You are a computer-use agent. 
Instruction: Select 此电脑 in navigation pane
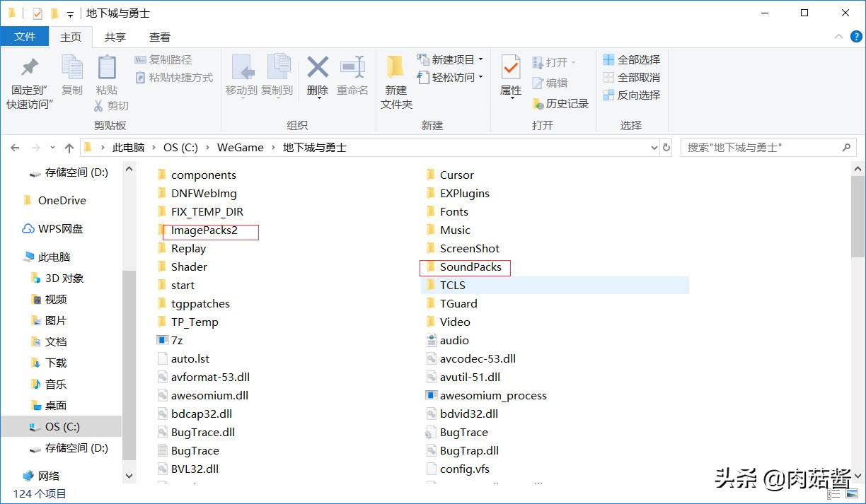pyautogui.click(x=46, y=257)
